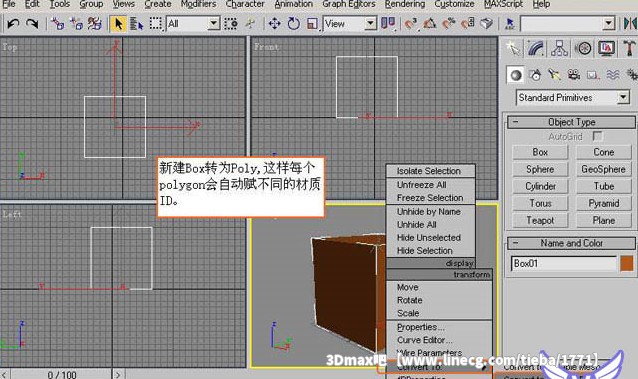Image resolution: width=638 pixels, height=379 pixels.
Task: Click the Teapot primitive button
Action: point(540,220)
